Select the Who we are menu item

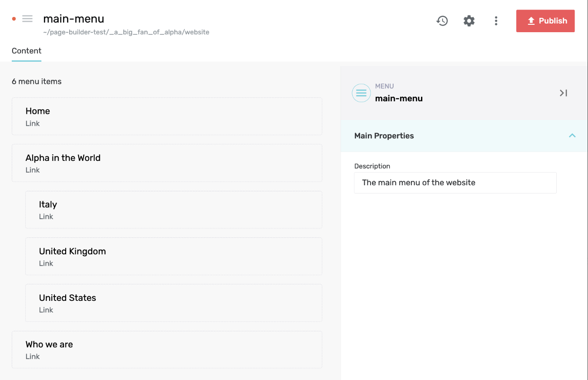(167, 350)
